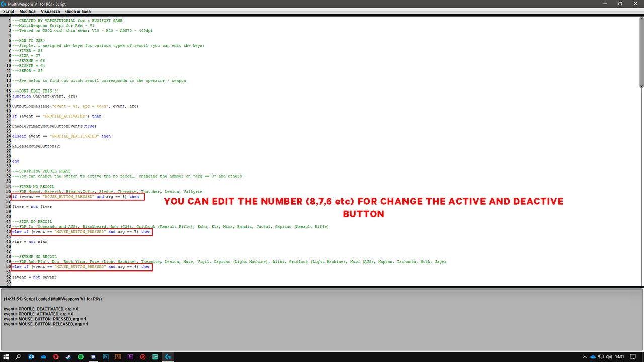Click the 'MOUSE_BUTTON_RELEASED, arg = 1' log line
The image size is (644, 362).
point(46,324)
